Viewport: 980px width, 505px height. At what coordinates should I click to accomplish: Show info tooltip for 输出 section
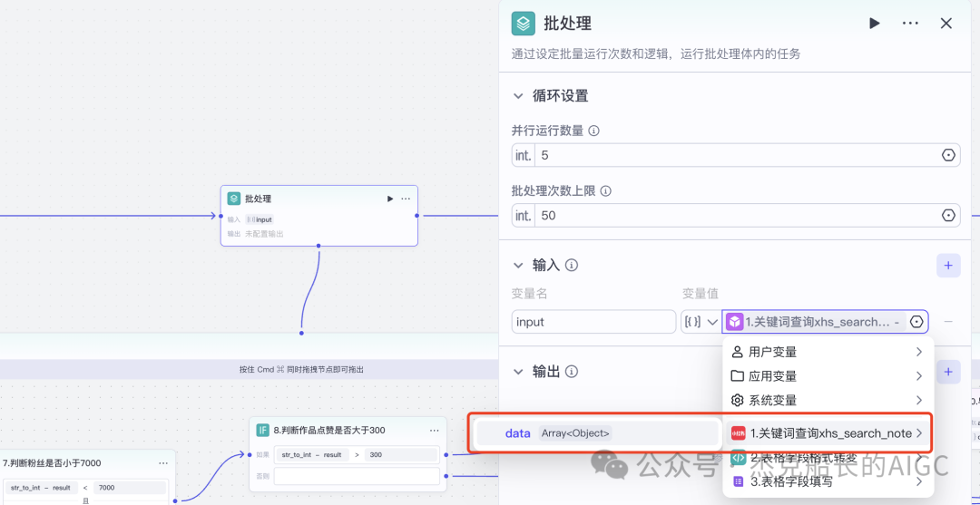pyautogui.click(x=572, y=372)
